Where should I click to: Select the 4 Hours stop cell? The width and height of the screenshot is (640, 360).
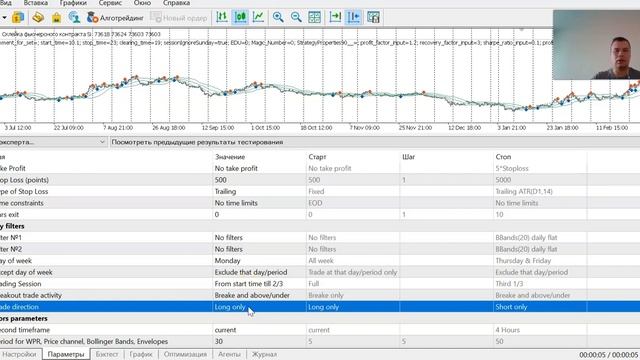click(540, 330)
